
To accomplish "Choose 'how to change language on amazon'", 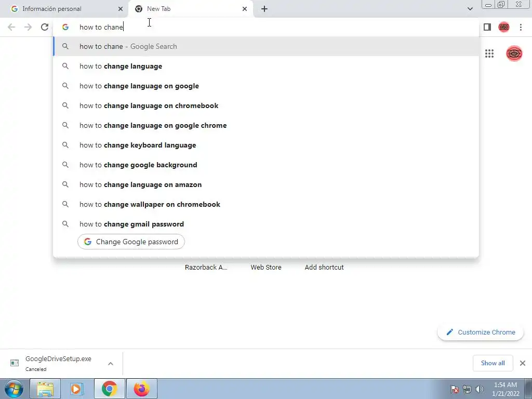I will (x=266, y=184).
